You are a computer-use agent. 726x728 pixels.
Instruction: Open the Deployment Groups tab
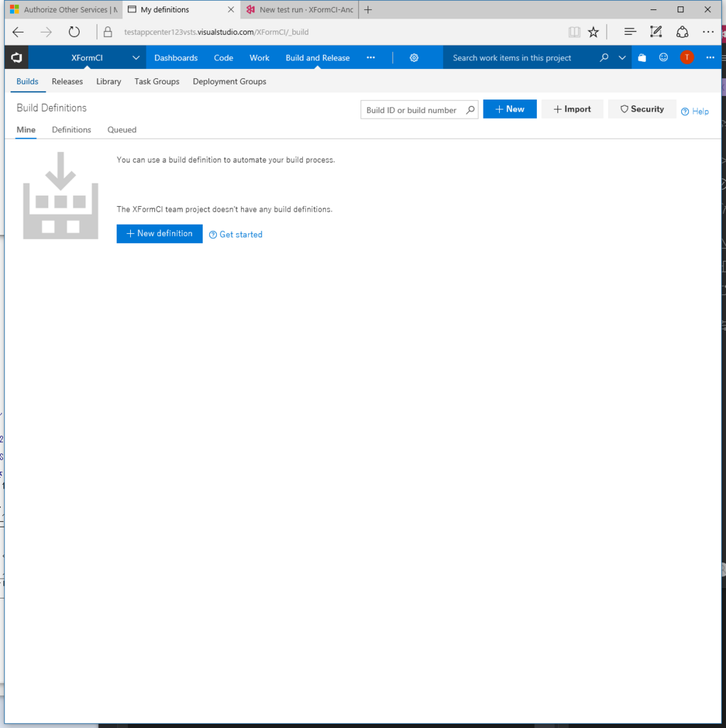(230, 81)
